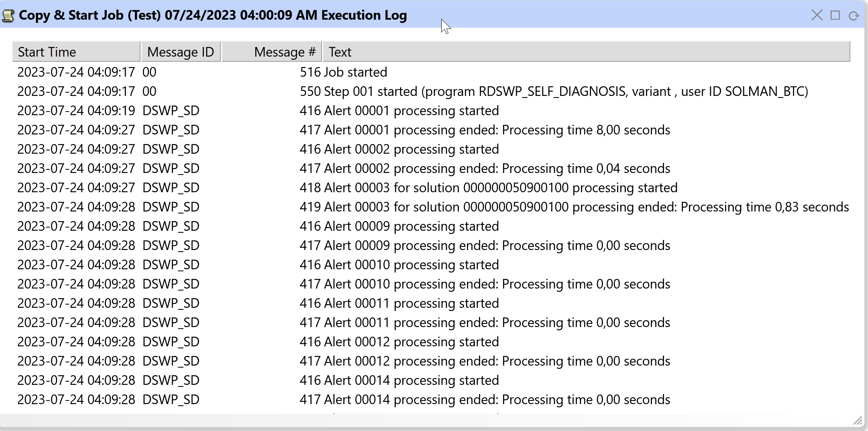
Task: Select 'Alert 00001 processing started' row
Action: point(411,111)
